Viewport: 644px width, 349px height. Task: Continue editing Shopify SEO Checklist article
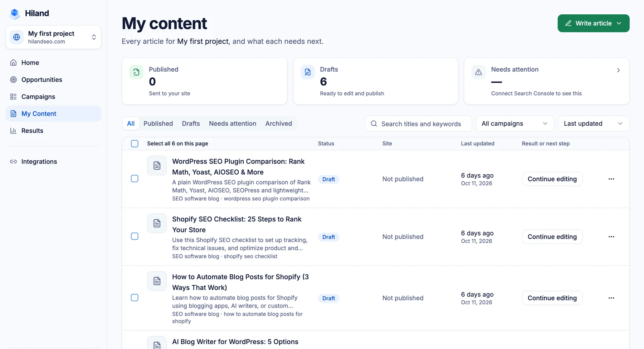(552, 237)
